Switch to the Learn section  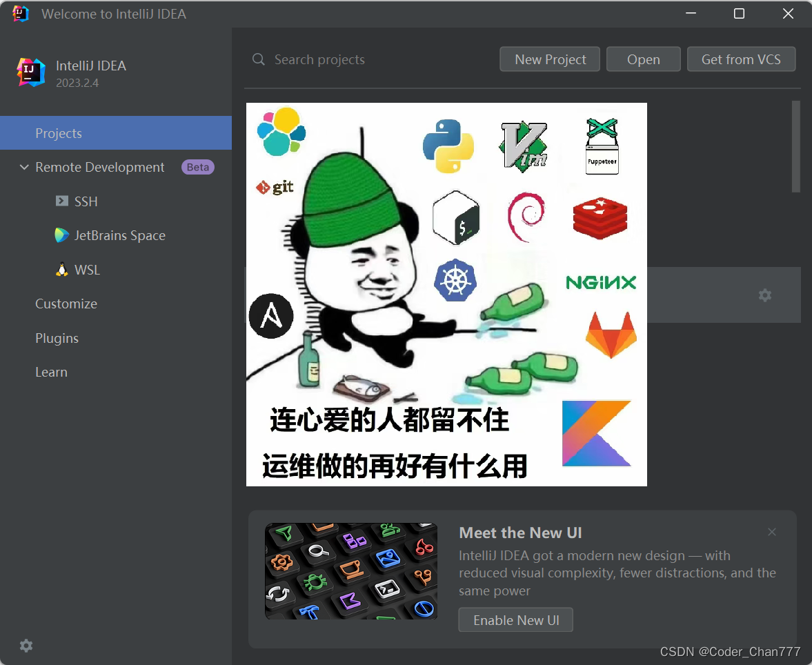[x=51, y=373]
